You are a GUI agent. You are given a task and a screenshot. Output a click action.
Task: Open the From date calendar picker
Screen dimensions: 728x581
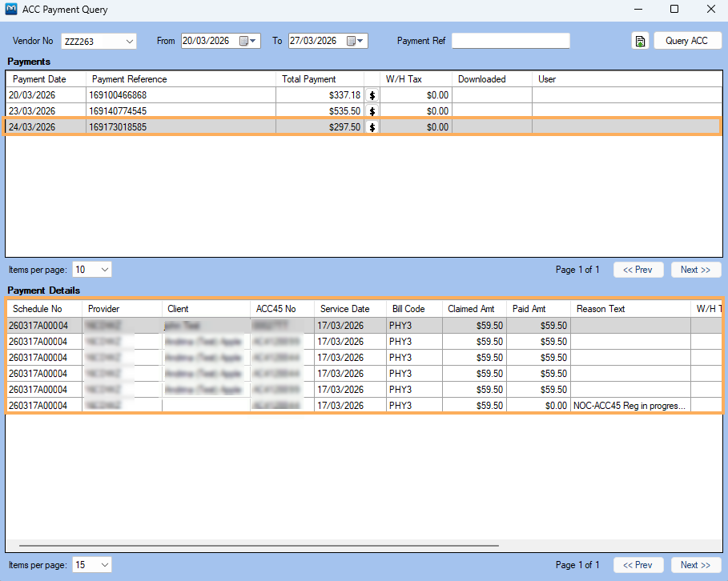(x=248, y=41)
